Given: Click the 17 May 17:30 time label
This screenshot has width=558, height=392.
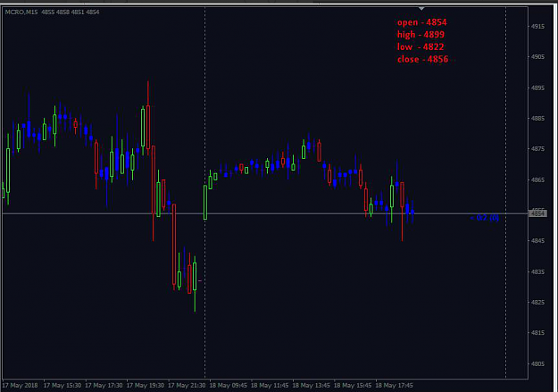Looking at the screenshot, I should pyautogui.click(x=104, y=385).
